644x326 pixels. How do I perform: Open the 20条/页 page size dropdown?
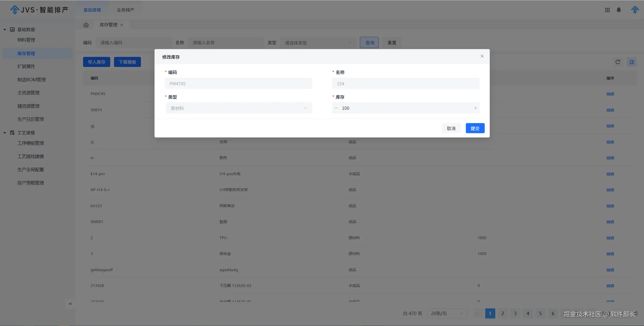pyautogui.click(x=447, y=313)
